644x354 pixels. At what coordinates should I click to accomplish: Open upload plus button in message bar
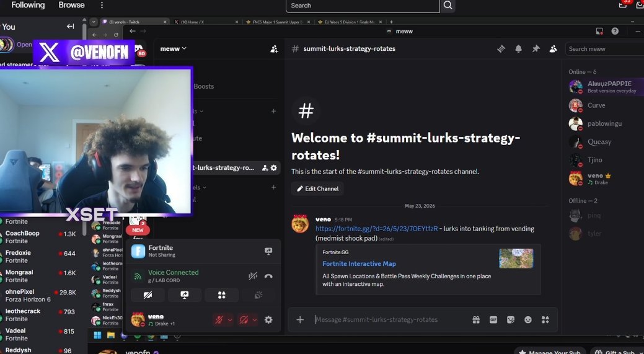(300, 319)
